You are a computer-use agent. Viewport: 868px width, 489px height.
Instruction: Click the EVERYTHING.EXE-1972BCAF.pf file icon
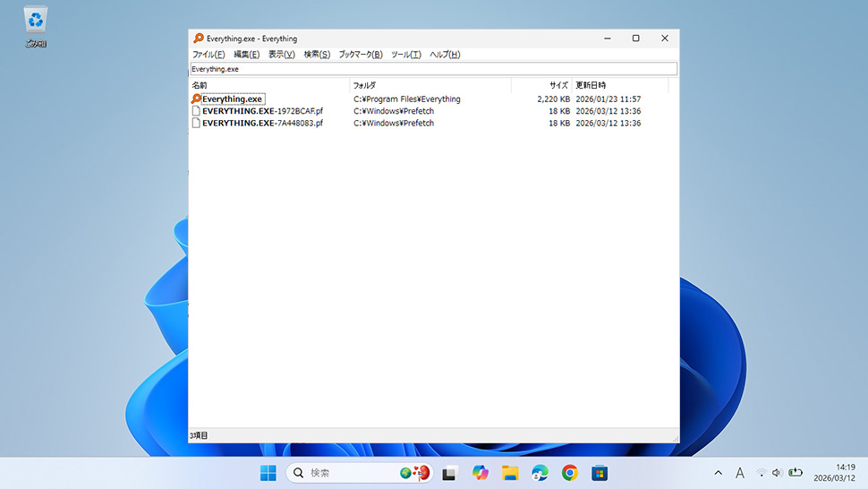(197, 111)
